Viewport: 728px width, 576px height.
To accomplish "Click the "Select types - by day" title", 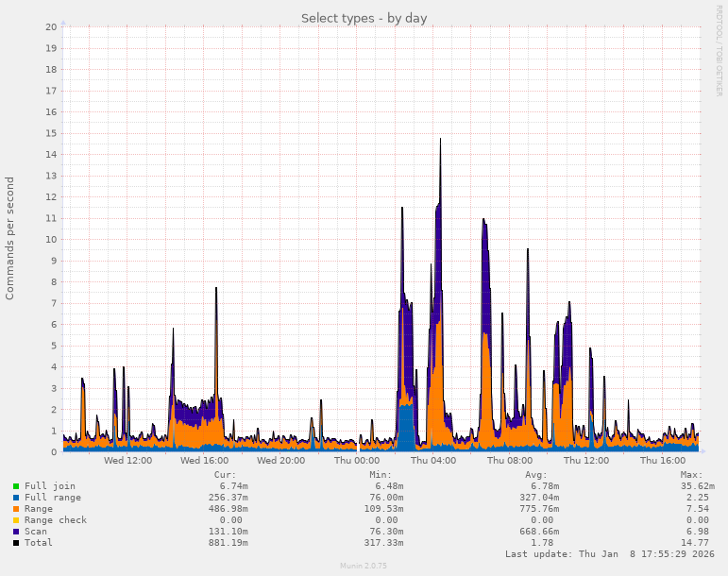I will tap(364, 18).
